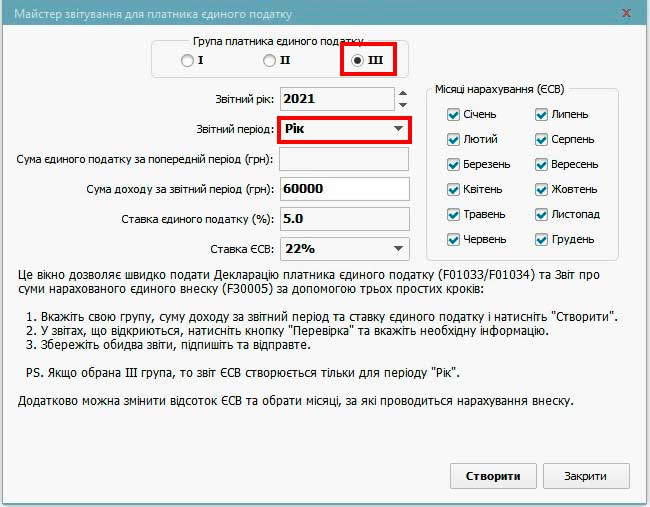Disable the Березень checkbox

click(454, 165)
